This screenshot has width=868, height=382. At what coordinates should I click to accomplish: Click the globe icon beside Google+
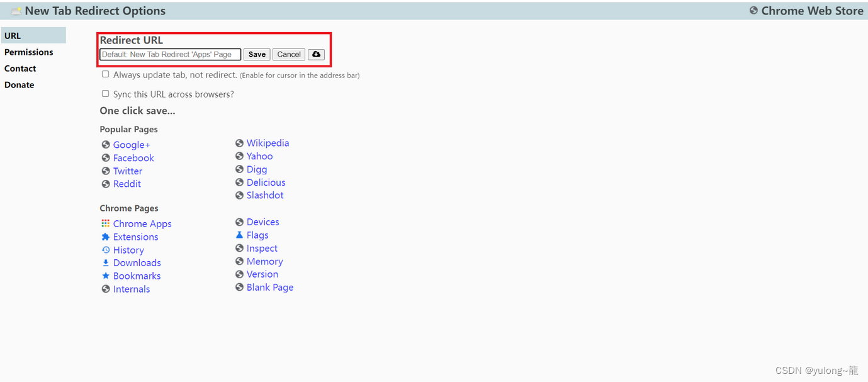(106, 145)
